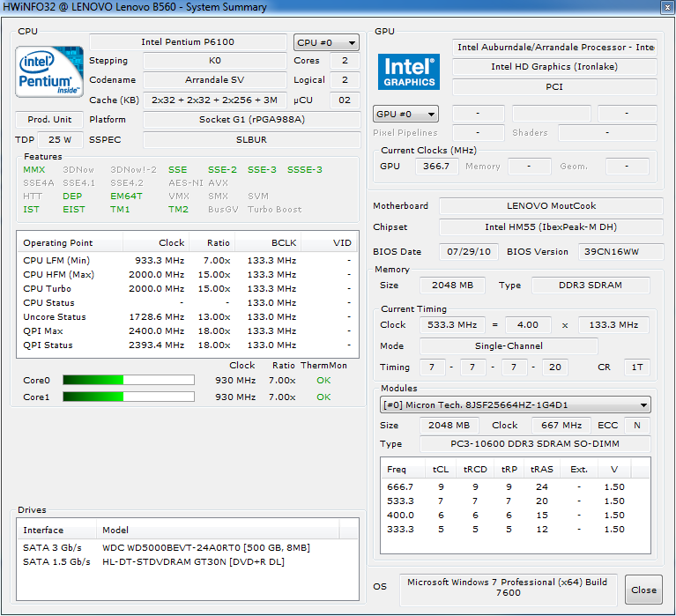The height and width of the screenshot is (616, 676).
Task: Select the CPU LFM (Min) row
Action: (x=188, y=260)
